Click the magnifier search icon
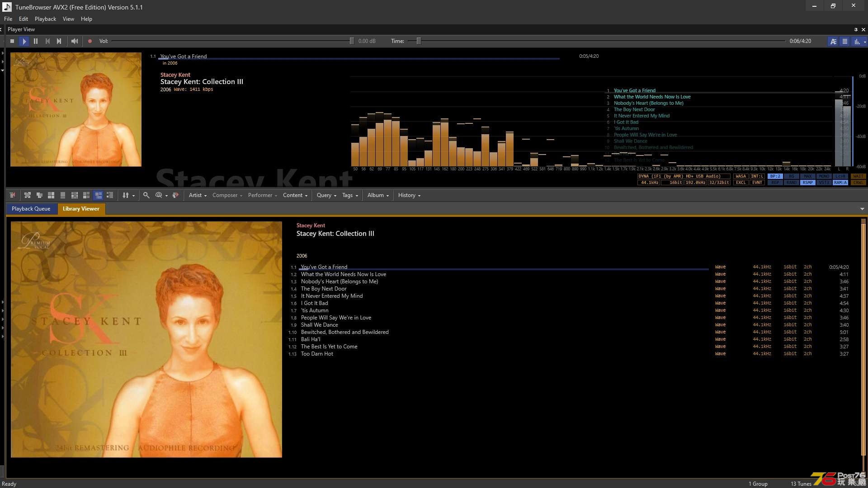The height and width of the screenshot is (488, 868). (x=146, y=195)
